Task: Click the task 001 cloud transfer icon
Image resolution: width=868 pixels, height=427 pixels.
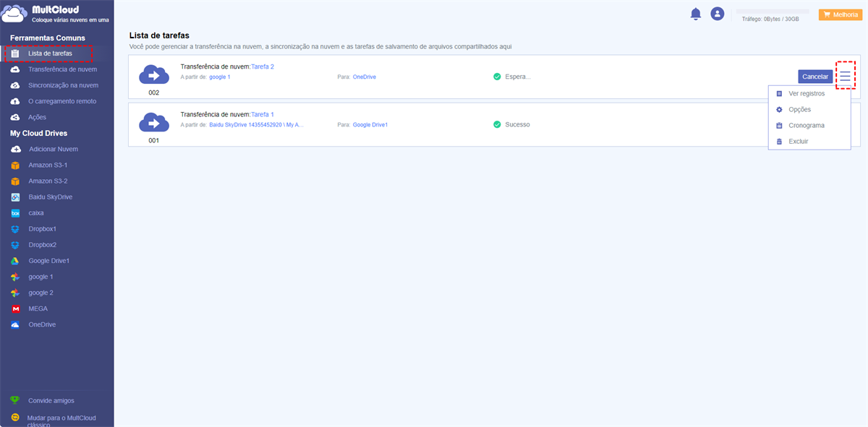Action: [154, 122]
